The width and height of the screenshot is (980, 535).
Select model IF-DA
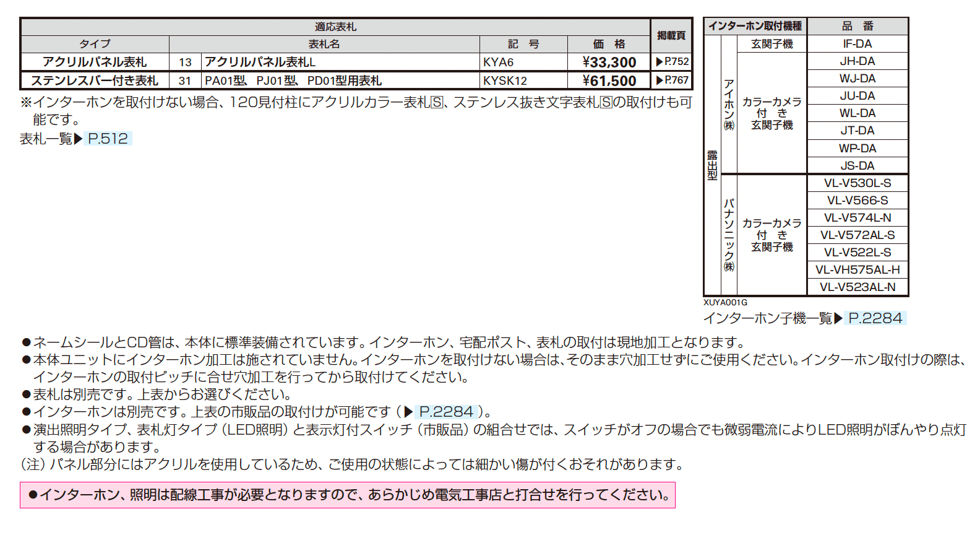coord(858,43)
